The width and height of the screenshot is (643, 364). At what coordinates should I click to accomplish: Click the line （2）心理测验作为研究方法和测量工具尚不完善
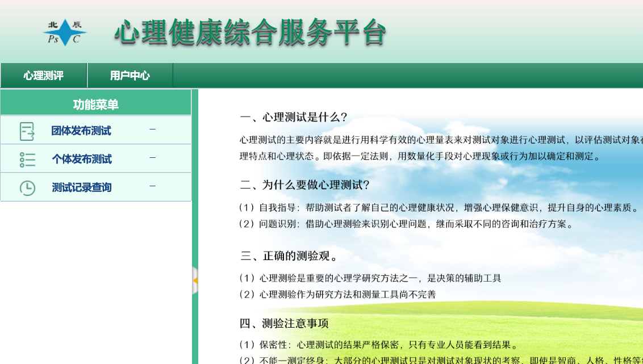(337, 294)
